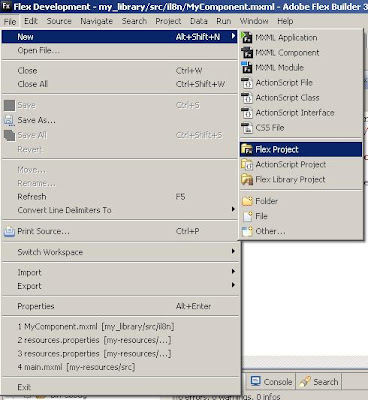Switch to the Search tab at bottom
This screenshot has height=400, width=368.
coord(319,381)
